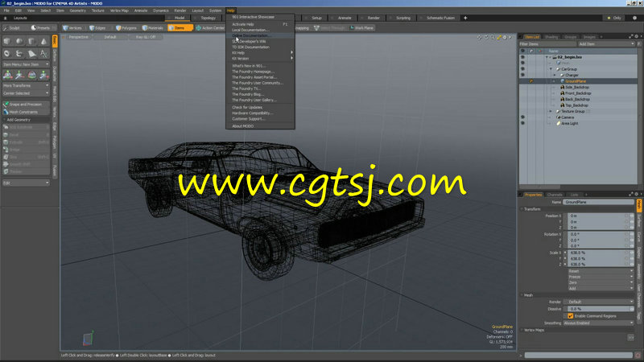Select the Cylinder primitive tool

click(31, 41)
